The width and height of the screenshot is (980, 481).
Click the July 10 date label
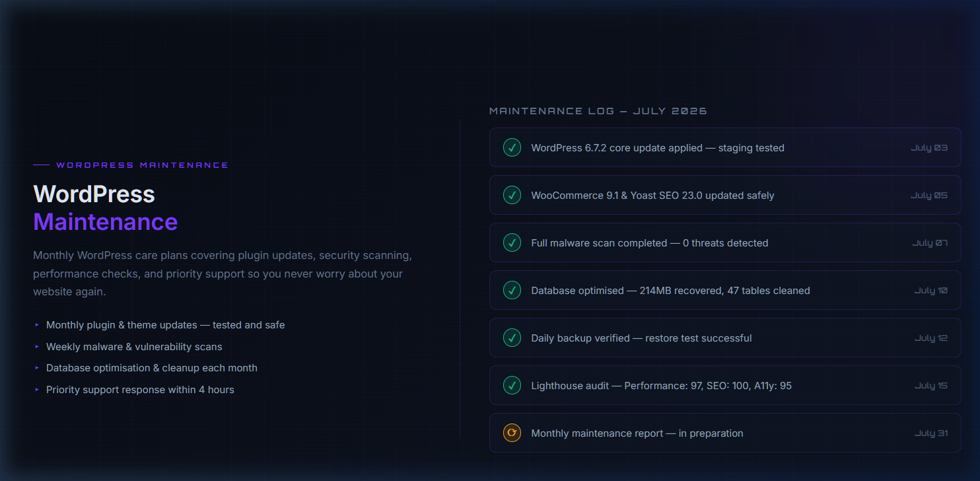(x=931, y=290)
